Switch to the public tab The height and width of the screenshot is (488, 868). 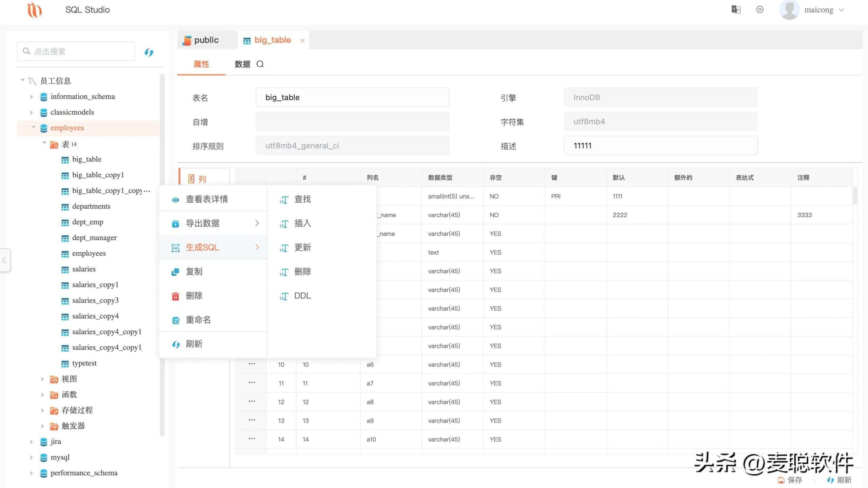[206, 40]
